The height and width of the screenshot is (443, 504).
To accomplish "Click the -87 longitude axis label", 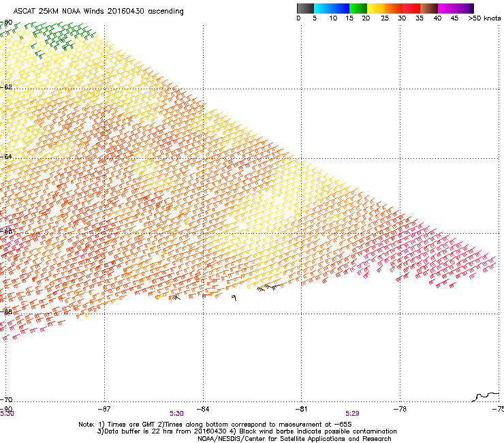I will click(x=104, y=409).
